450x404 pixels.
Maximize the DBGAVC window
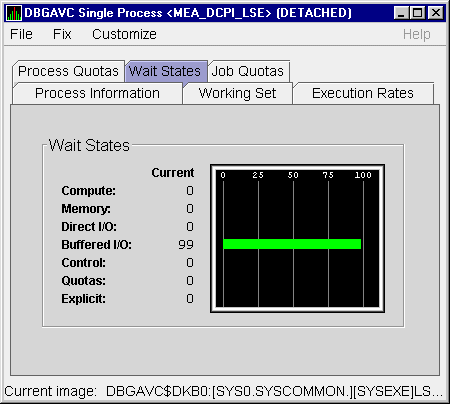point(418,13)
